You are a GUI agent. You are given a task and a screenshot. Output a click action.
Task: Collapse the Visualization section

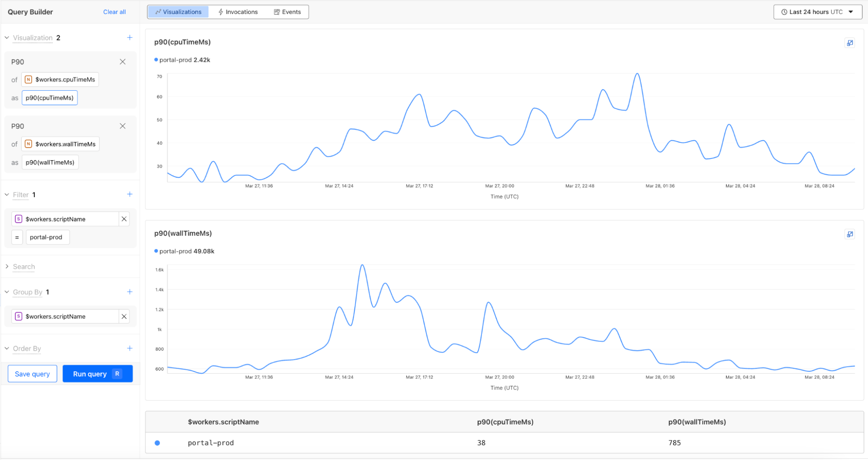[x=7, y=38]
